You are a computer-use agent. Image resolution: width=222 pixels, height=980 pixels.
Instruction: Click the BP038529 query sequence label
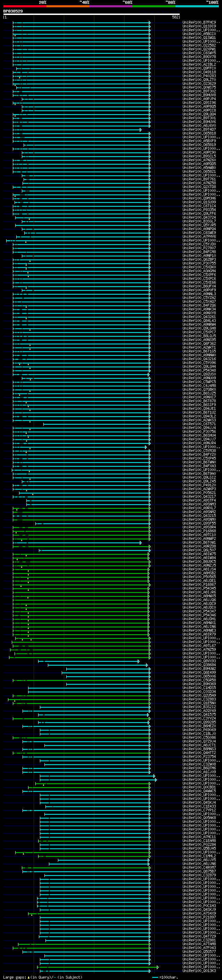tap(13, 11)
